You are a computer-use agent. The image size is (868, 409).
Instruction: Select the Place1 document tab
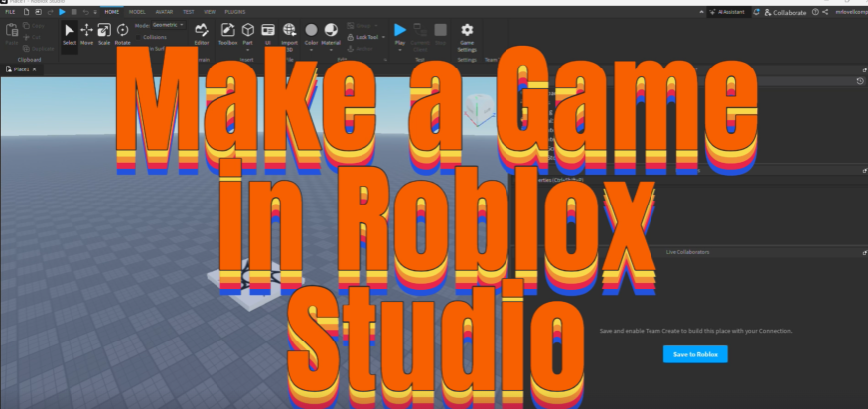pyautogui.click(x=21, y=69)
